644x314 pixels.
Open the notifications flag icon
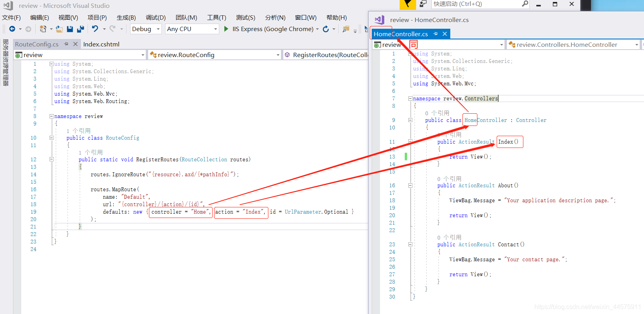point(408,4)
